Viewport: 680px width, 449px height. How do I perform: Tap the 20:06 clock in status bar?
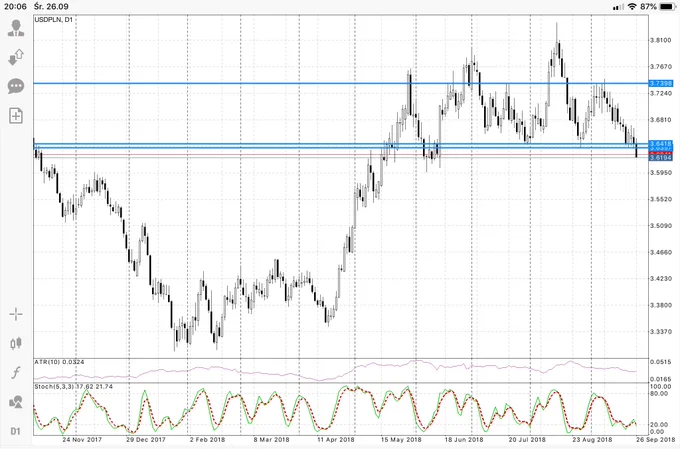[15, 7]
